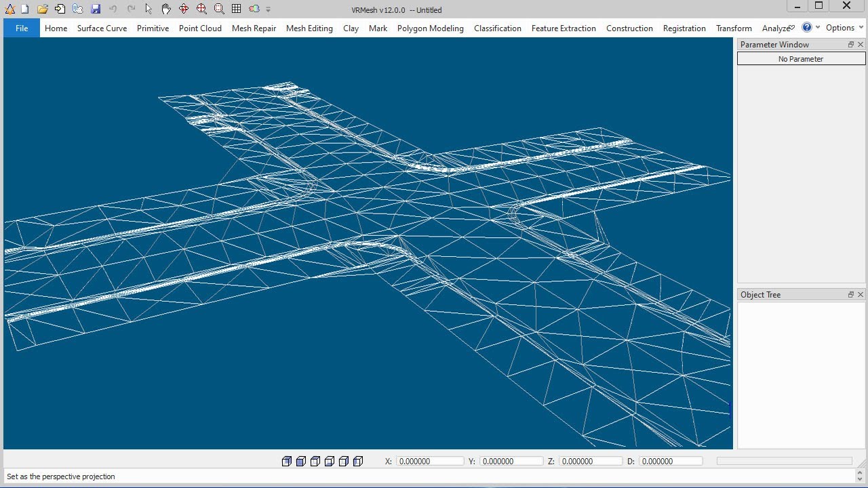Close the Parameter Window panel
Image resolution: width=868 pixels, height=488 pixels.
[861, 45]
